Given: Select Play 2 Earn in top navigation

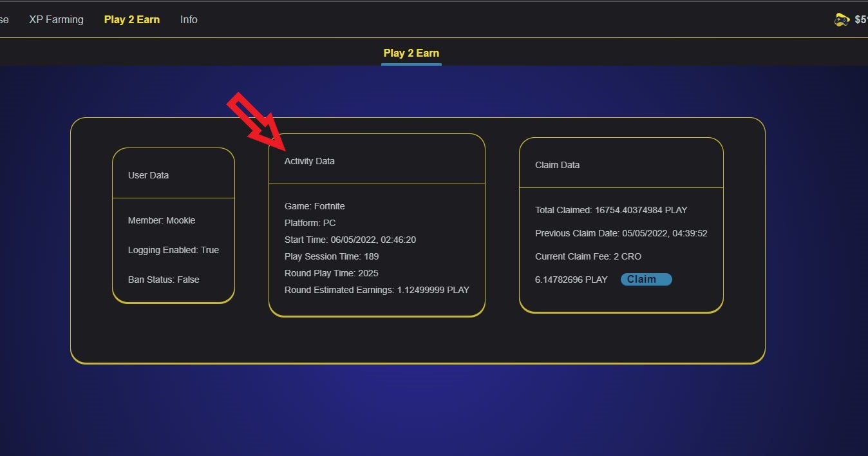Looking at the screenshot, I should pyautogui.click(x=132, y=19).
